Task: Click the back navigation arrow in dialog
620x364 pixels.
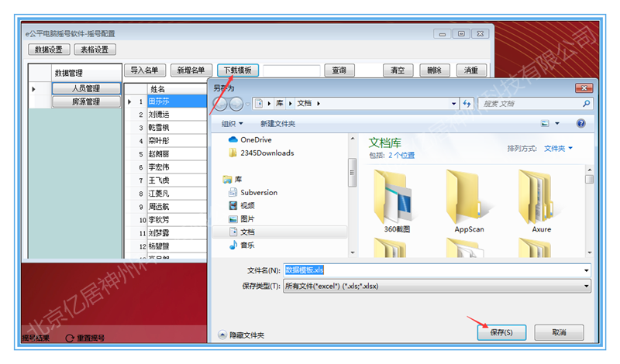Action: [x=221, y=104]
